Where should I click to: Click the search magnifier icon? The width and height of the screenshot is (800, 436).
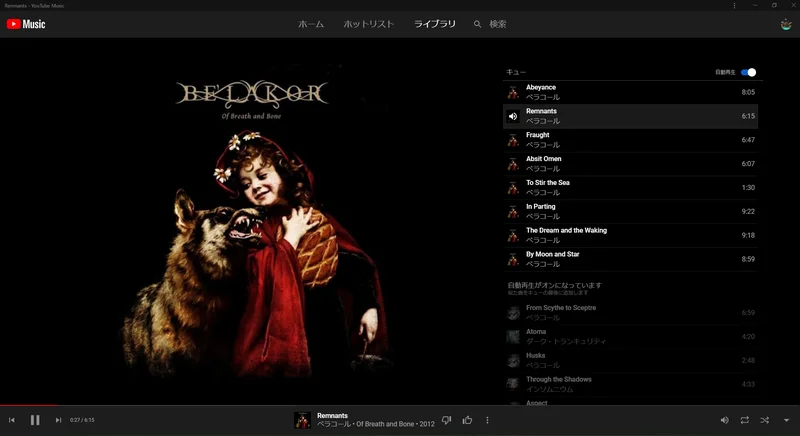[x=477, y=24]
